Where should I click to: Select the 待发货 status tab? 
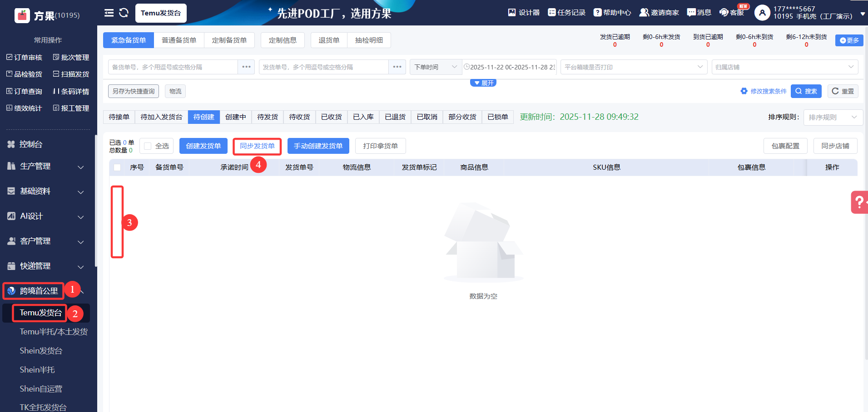click(x=268, y=117)
